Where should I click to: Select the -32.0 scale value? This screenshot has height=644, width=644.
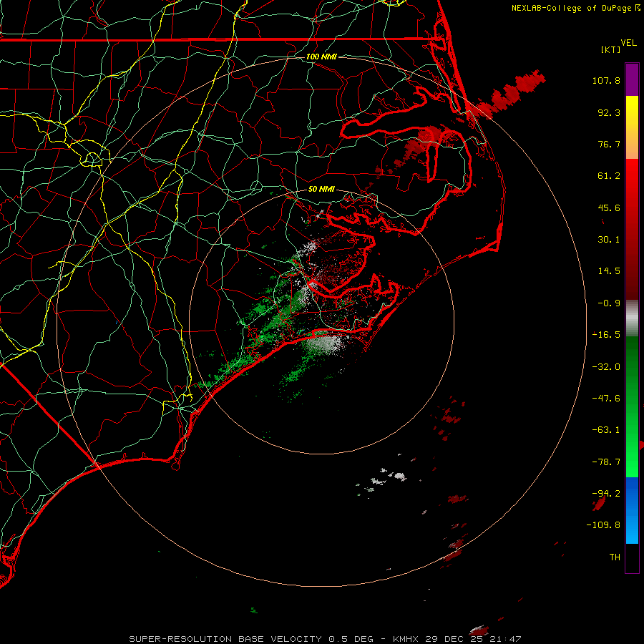(606, 367)
